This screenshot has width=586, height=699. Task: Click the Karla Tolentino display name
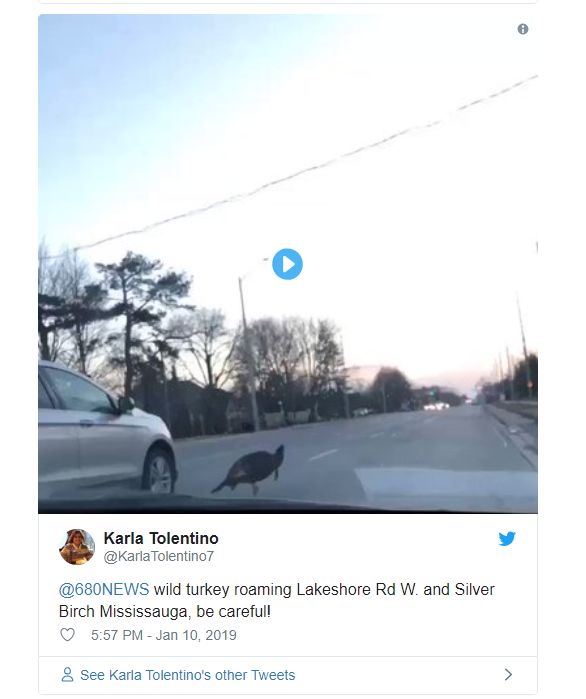click(161, 538)
